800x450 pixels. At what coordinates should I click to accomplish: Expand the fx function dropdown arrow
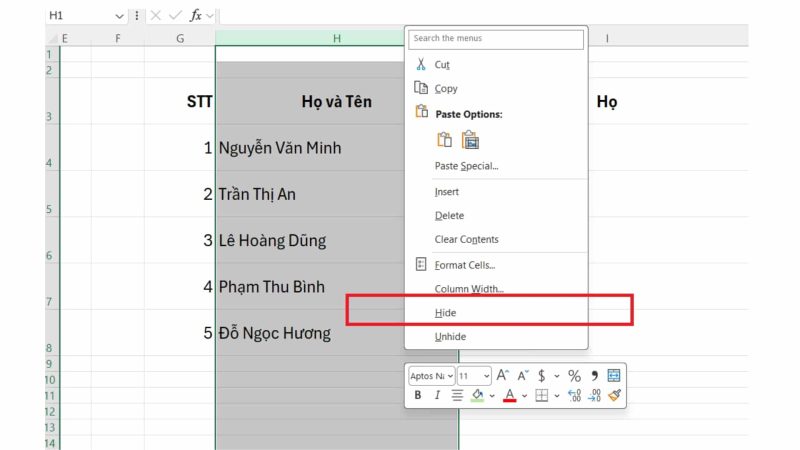coord(210,16)
